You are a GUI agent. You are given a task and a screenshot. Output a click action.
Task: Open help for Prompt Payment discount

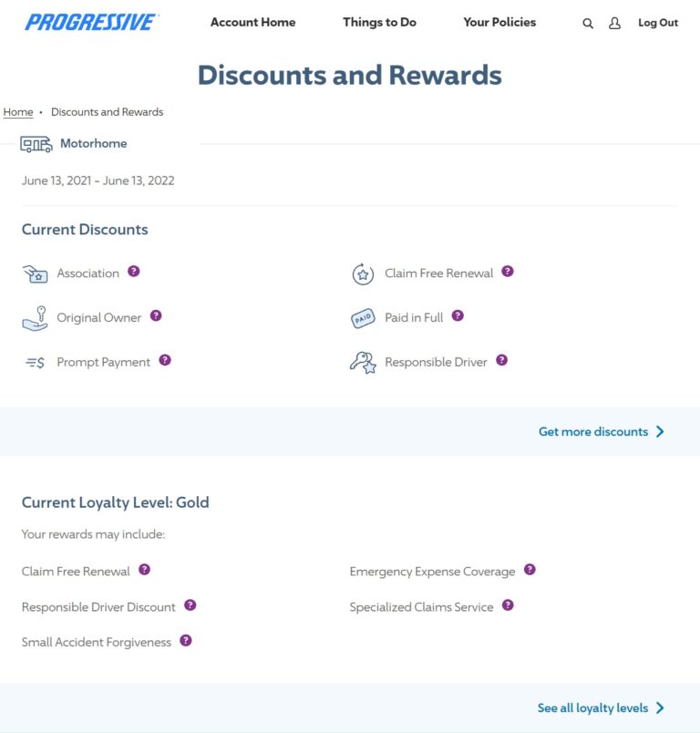tap(165, 360)
